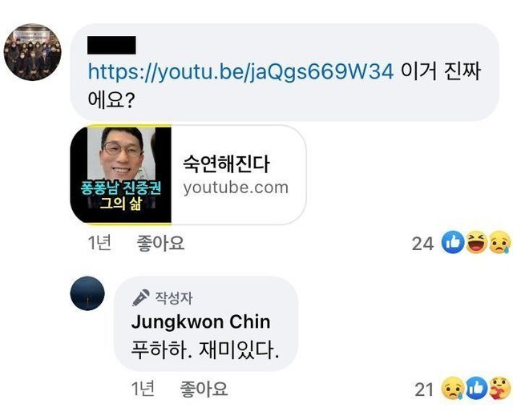This screenshot has width=513, height=420.
Task: Click the crying Sad reaction beside 24
Action: coord(498,244)
